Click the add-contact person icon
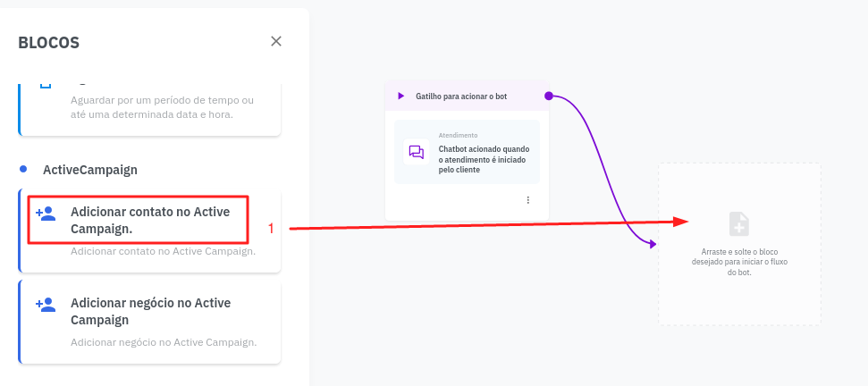The height and width of the screenshot is (386, 868). click(x=46, y=214)
